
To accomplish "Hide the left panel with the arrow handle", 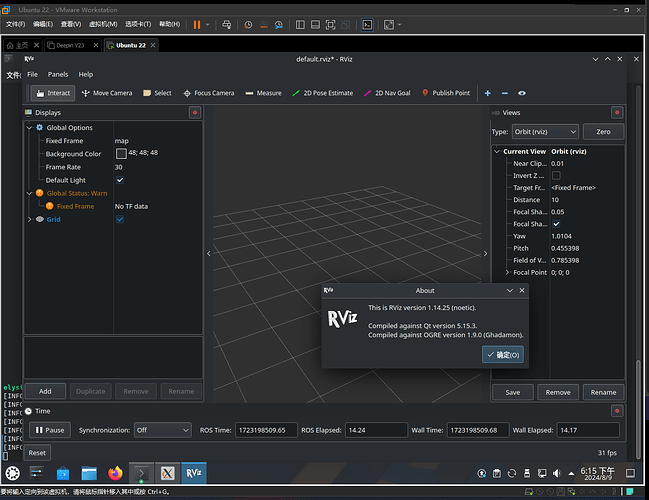I will point(209,253).
